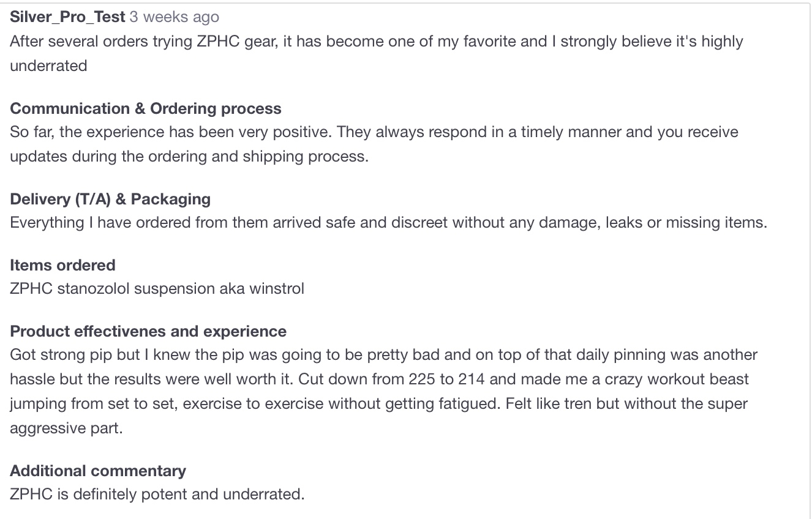Click the word "winstrol"

click(x=276, y=288)
